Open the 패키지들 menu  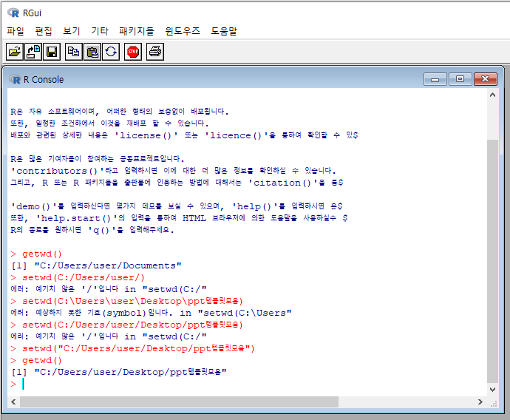tap(137, 31)
